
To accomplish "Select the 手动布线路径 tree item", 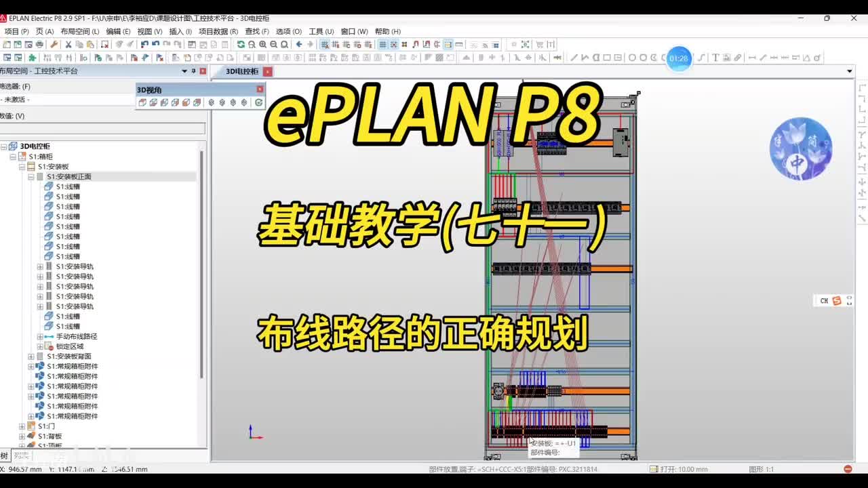I will 77,336.
